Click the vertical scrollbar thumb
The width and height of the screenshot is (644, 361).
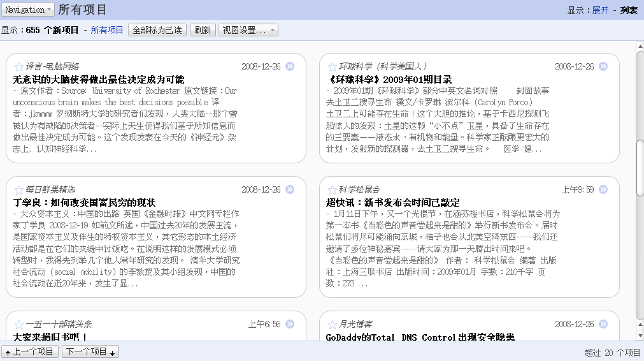point(640,168)
